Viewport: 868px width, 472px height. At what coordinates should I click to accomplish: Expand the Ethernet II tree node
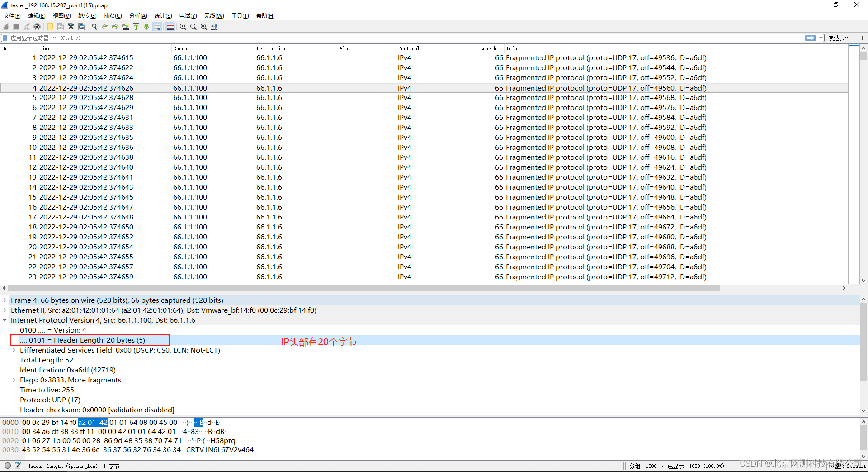(x=5, y=310)
